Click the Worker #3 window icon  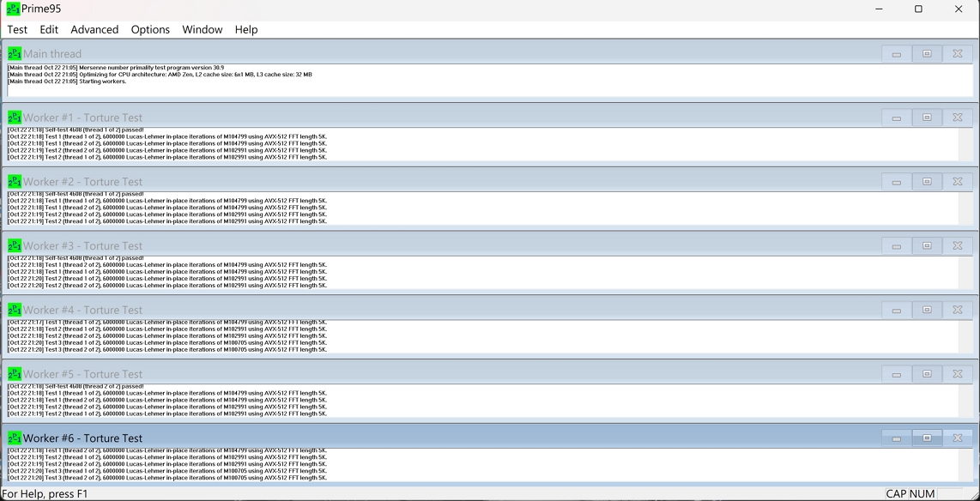pyautogui.click(x=15, y=245)
